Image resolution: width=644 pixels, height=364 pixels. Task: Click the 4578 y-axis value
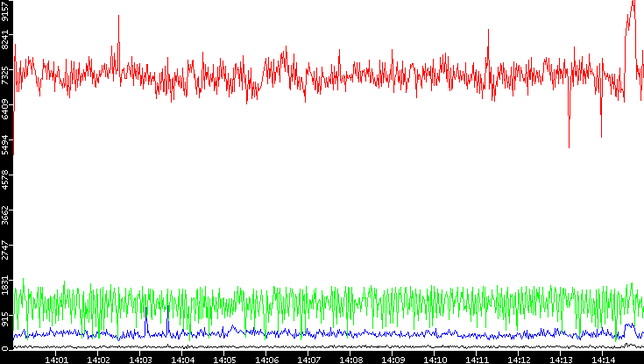point(5,182)
